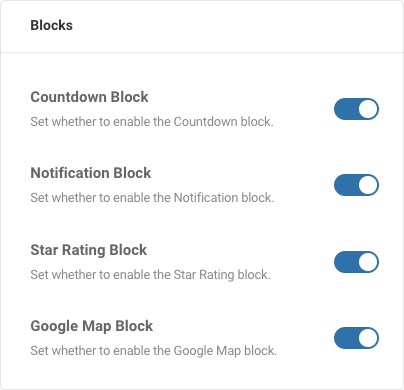The image size is (404, 390).
Task: Click the white knob of Google Map toggle
Action: pyautogui.click(x=368, y=338)
